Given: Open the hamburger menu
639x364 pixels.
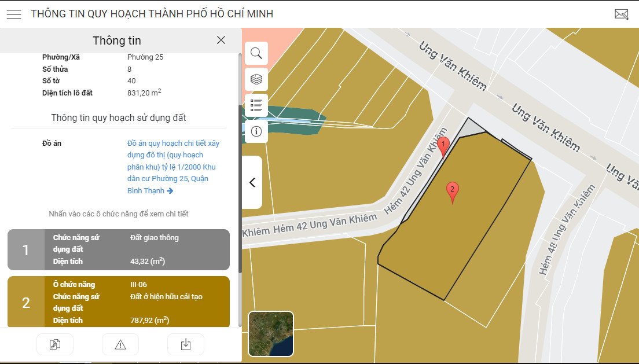Looking at the screenshot, I should [14, 14].
